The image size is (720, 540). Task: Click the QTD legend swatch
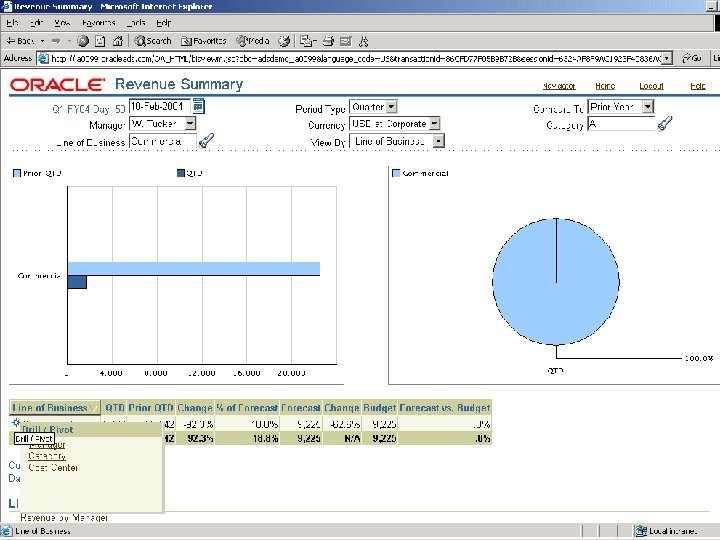181,173
